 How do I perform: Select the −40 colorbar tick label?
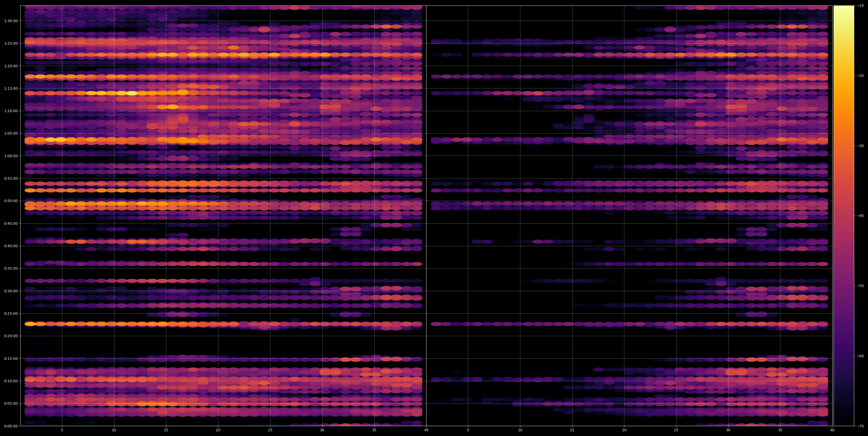(860, 216)
